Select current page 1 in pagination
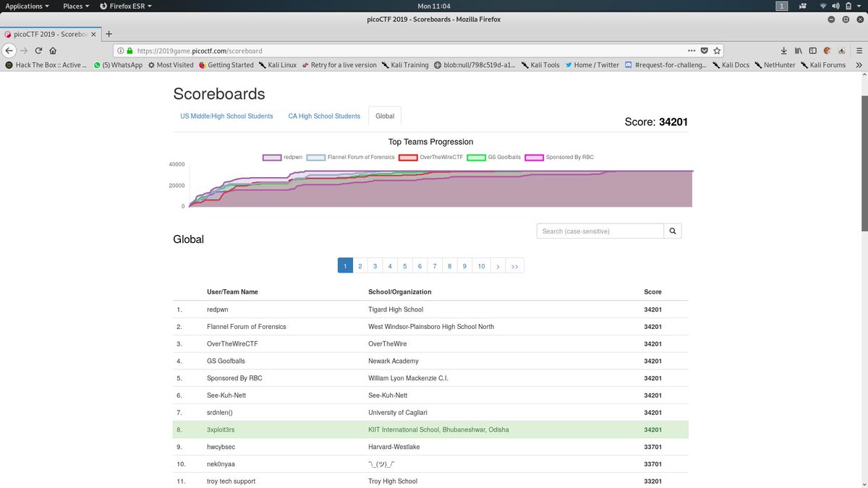 [345, 266]
